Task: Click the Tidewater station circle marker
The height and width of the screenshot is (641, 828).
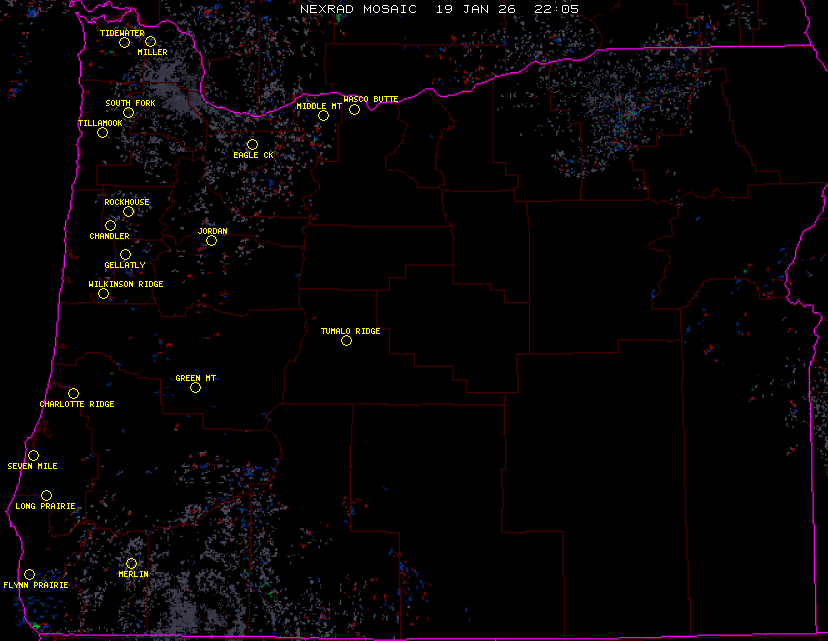Action: [124, 42]
